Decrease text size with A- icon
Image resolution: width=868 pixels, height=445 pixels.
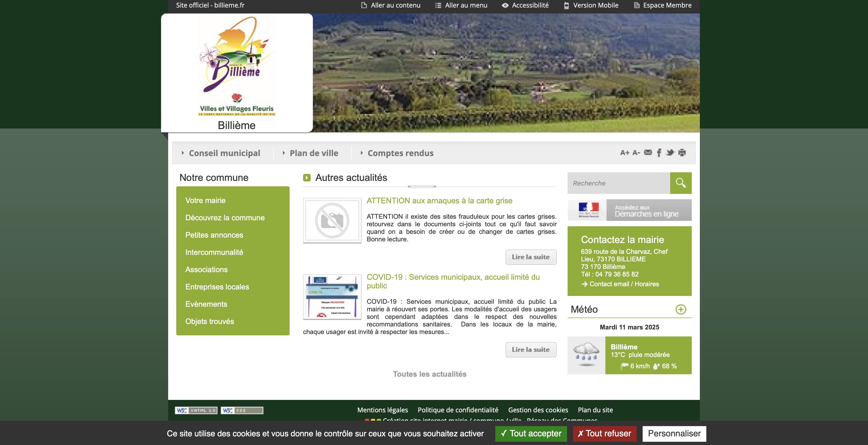coord(636,153)
